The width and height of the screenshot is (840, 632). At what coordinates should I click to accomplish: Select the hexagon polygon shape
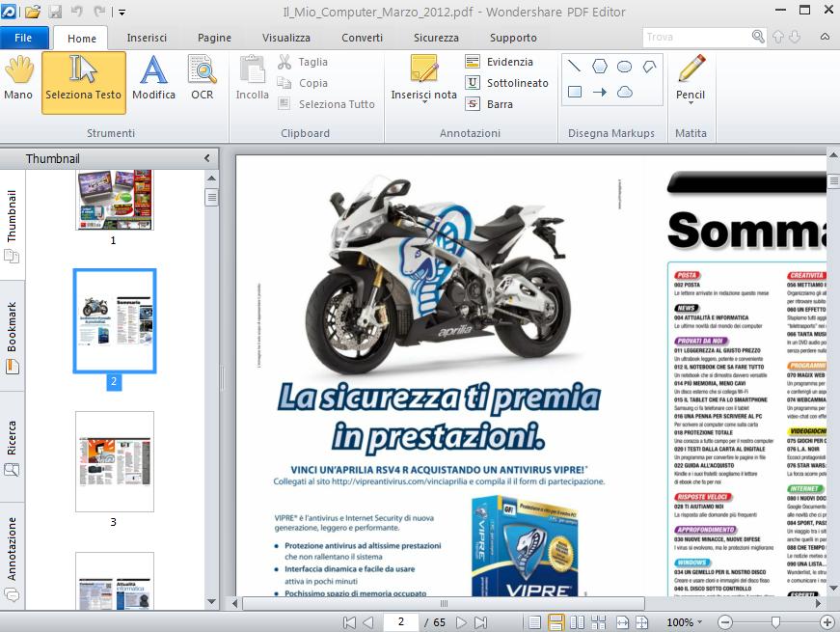(600, 66)
